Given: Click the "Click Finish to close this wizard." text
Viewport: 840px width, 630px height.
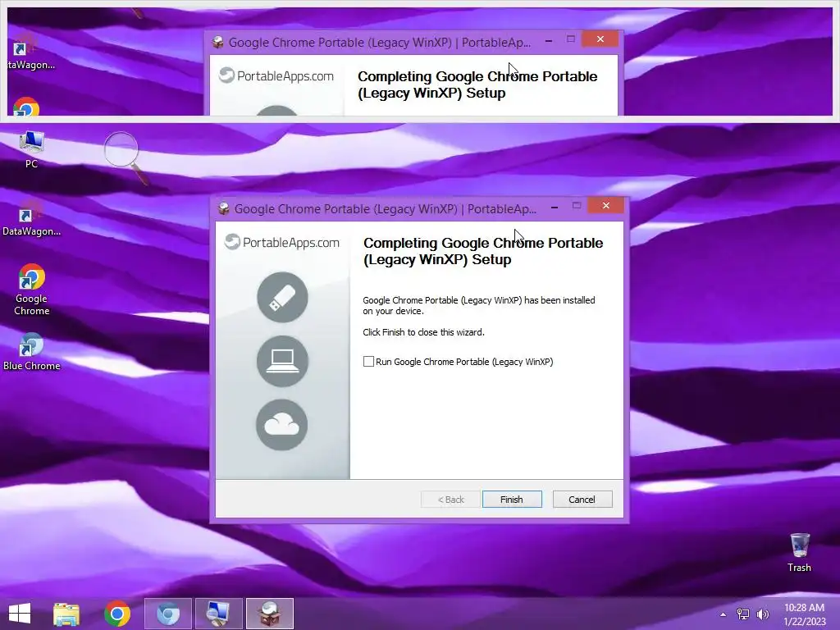Looking at the screenshot, I should point(424,332).
